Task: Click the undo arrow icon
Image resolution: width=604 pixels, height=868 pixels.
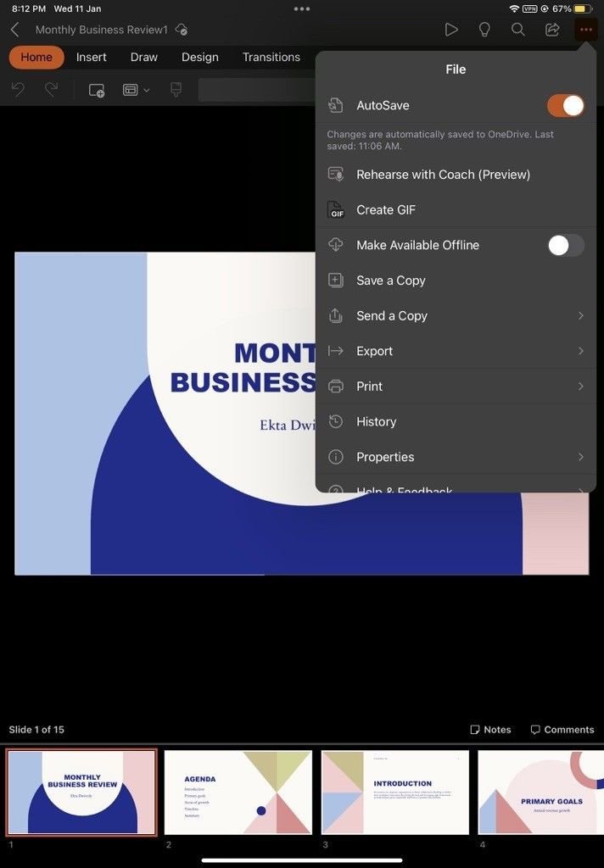Action: coord(19,89)
